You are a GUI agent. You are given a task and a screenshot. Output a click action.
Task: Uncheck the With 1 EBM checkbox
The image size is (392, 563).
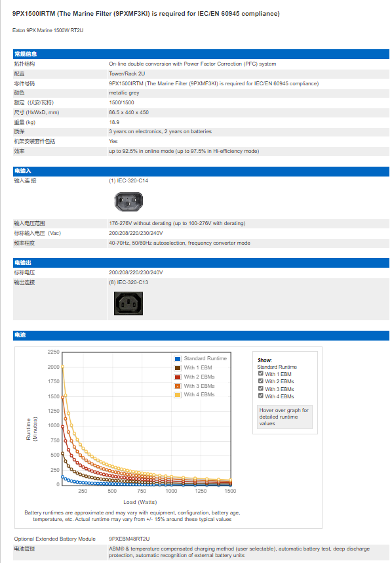click(x=261, y=373)
